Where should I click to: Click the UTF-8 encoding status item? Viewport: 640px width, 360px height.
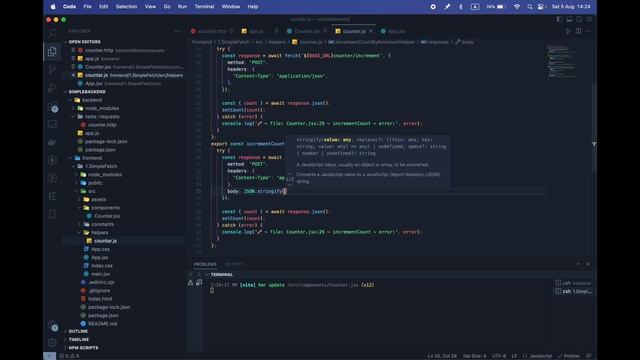tap(498, 356)
